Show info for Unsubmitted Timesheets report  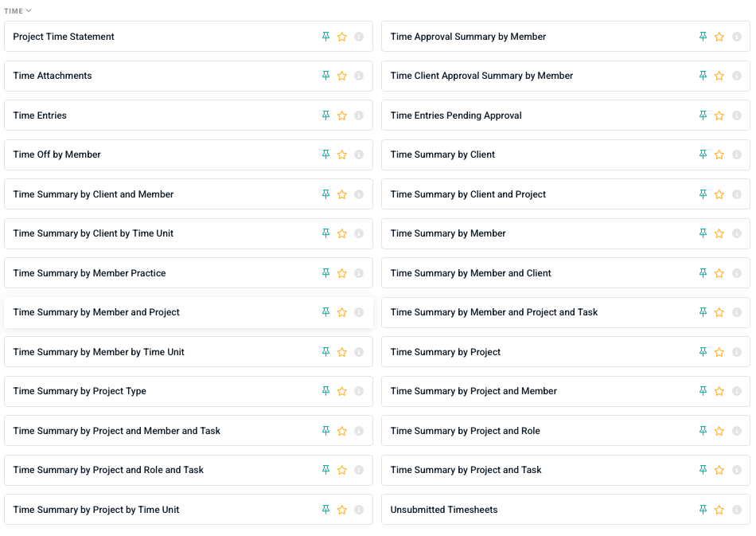pyautogui.click(x=736, y=511)
